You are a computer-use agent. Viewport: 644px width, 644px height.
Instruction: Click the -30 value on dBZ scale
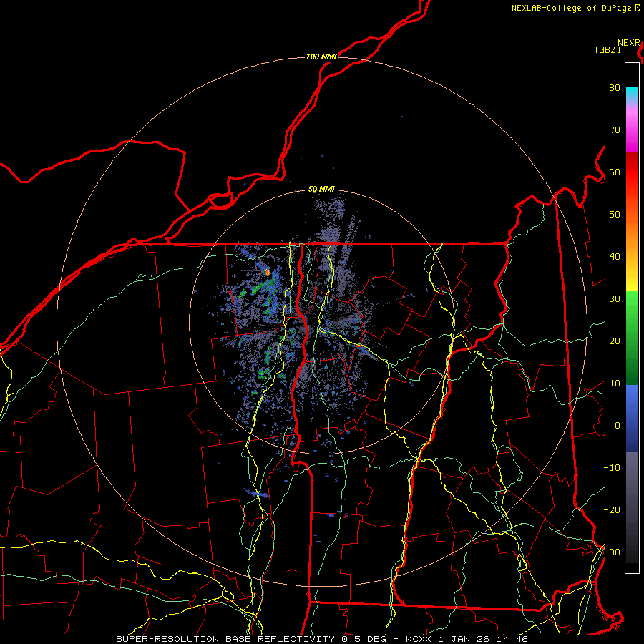612,552
